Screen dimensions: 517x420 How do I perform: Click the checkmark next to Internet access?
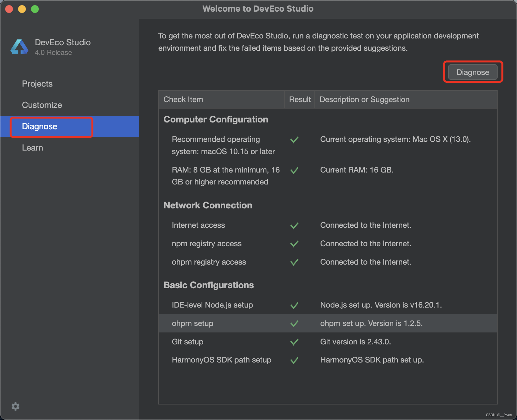pos(294,226)
